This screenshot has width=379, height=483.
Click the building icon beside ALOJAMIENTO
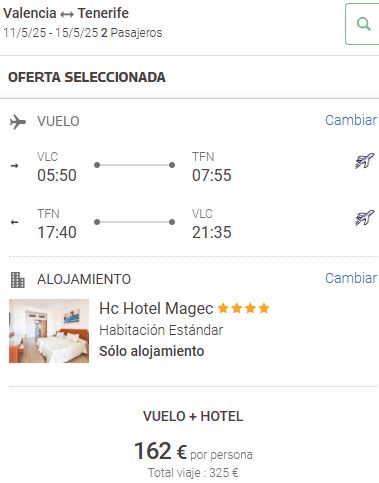click(18, 280)
